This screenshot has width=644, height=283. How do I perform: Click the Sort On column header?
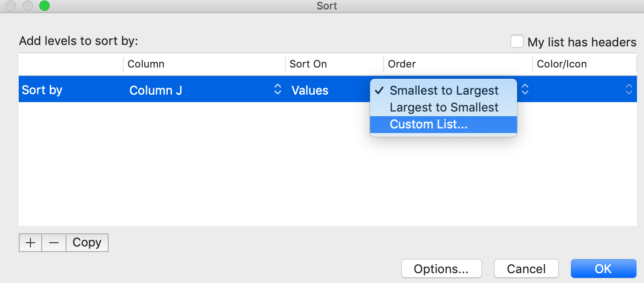(x=308, y=64)
